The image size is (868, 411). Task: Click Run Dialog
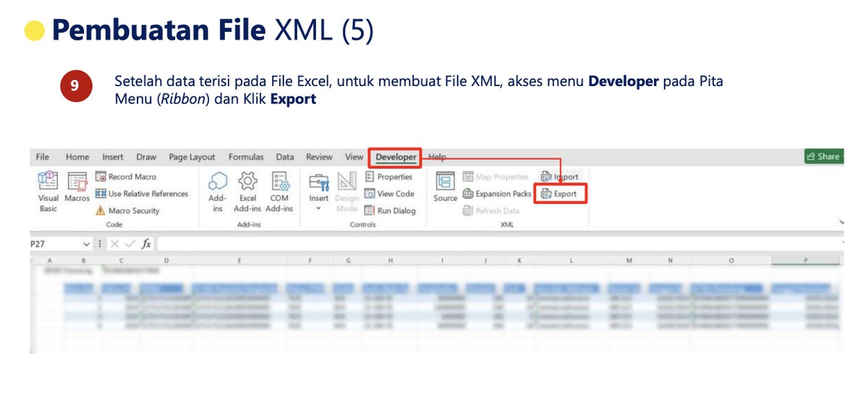coord(390,211)
